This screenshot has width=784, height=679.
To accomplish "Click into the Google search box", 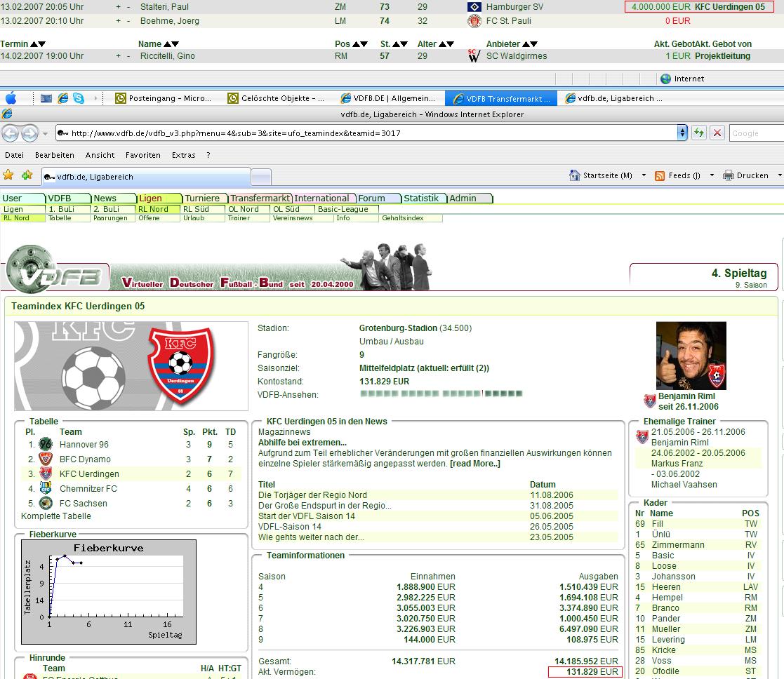I will pyautogui.click(x=756, y=133).
